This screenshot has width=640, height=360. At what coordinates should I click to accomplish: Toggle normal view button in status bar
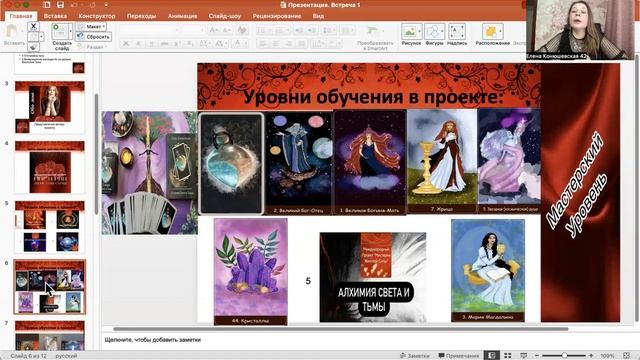[x=492, y=356]
